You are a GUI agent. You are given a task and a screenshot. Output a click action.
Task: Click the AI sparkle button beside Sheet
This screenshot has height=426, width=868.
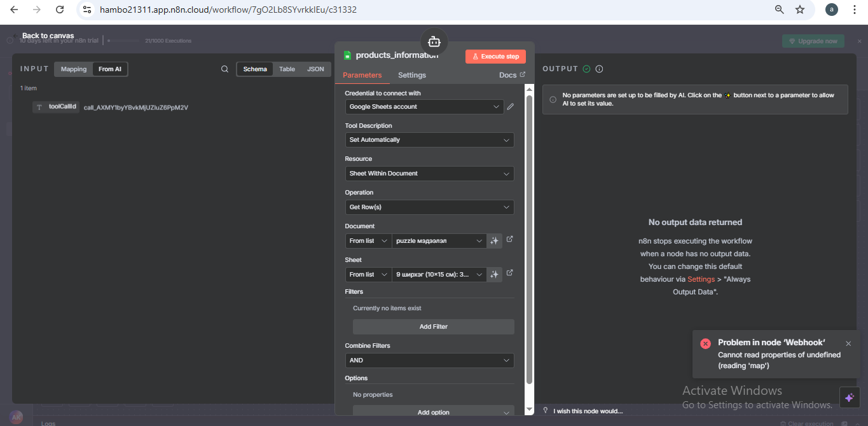coord(494,275)
